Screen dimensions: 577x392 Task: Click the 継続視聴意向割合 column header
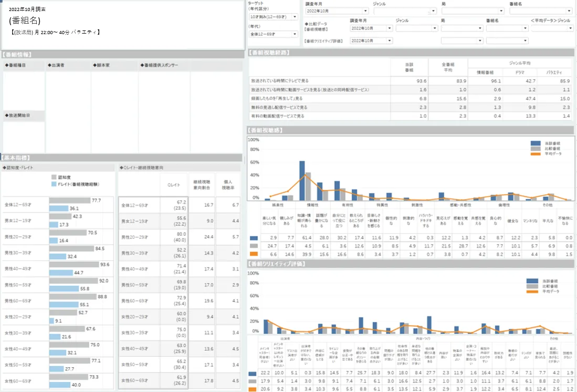pos(202,185)
